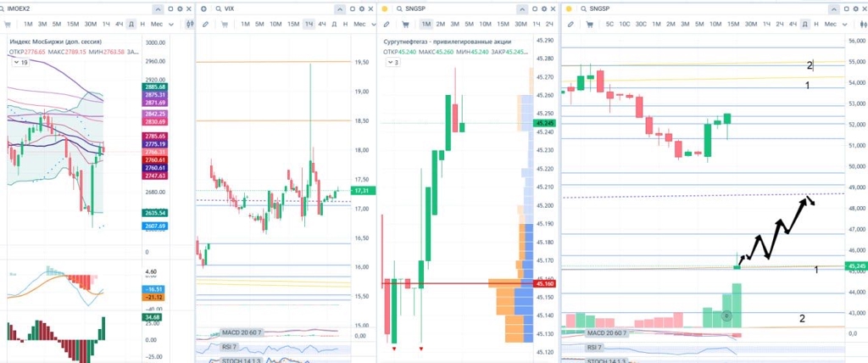Select the 1Ч timeframe in the VIX panel
Screen dimensions: 868x363
309,25
